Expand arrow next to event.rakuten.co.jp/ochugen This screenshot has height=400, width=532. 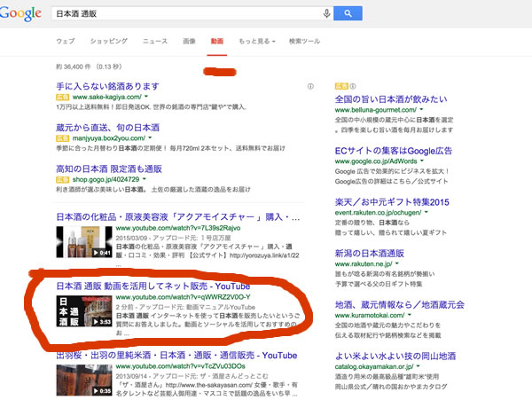(x=426, y=212)
